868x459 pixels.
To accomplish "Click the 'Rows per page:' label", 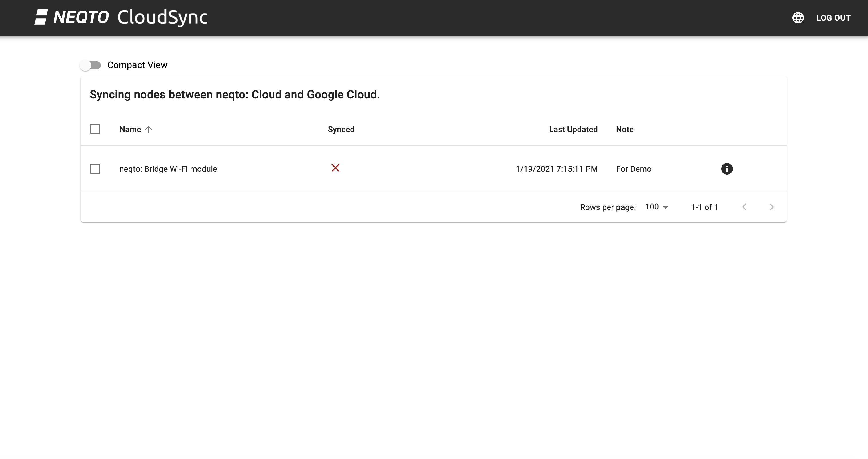I will tap(608, 207).
